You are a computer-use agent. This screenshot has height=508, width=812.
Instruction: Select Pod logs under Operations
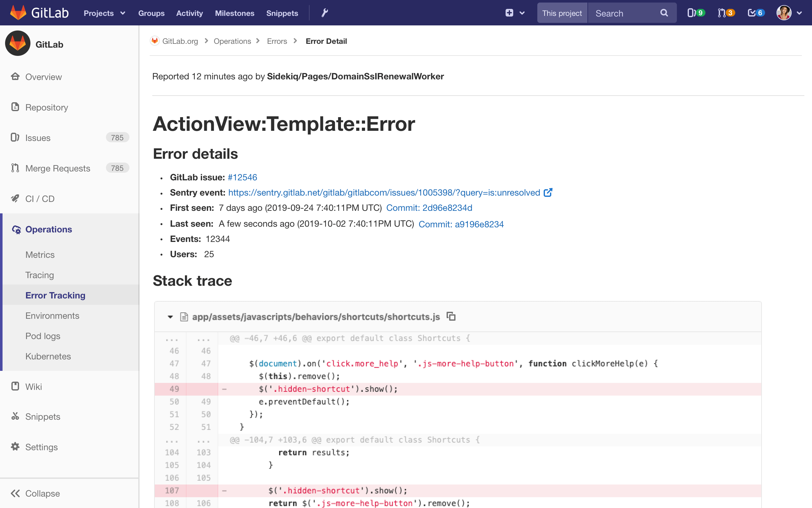click(43, 336)
